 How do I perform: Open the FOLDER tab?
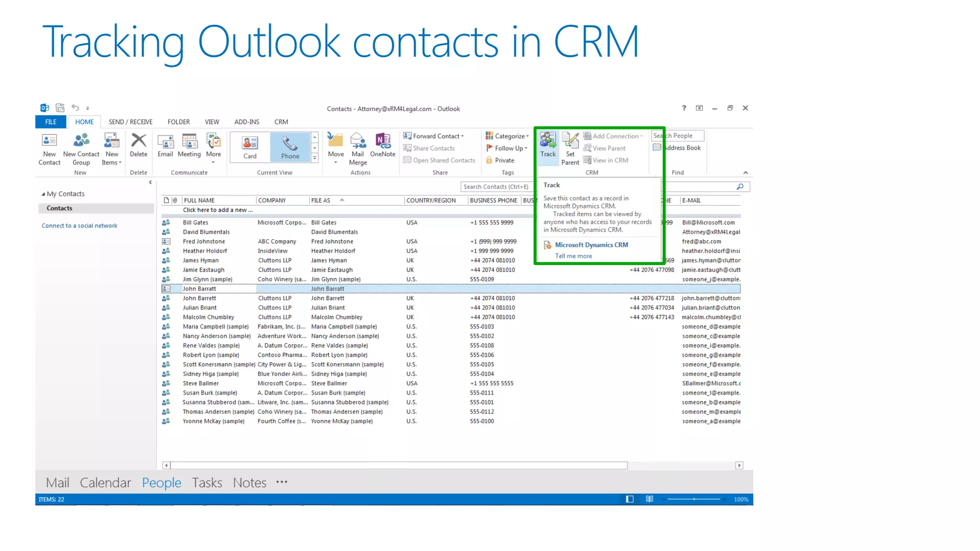[178, 122]
